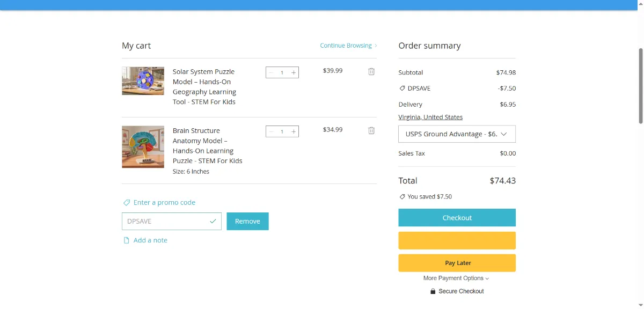Expand More Payment Options
This screenshot has height=309, width=644.
coord(456,278)
